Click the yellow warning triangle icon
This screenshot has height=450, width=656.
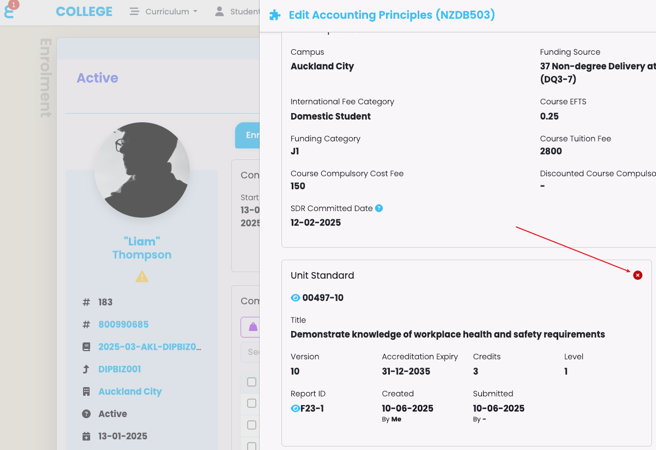142,277
